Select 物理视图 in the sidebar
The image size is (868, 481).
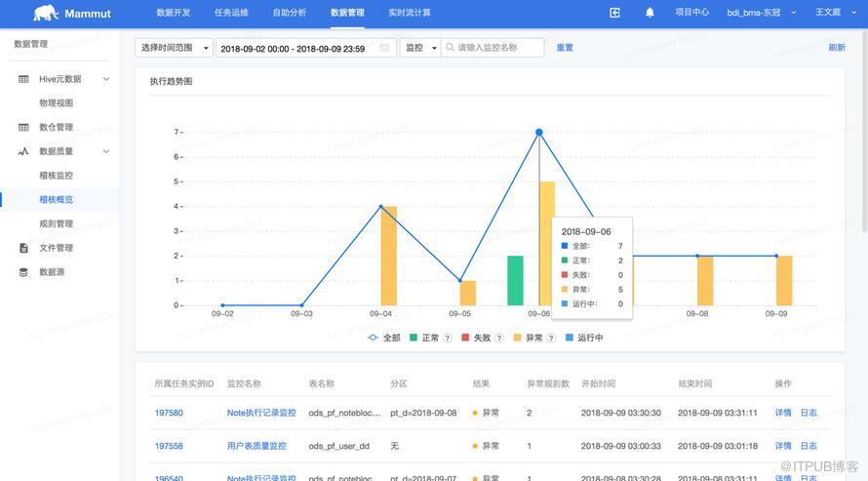click(x=56, y=103)
